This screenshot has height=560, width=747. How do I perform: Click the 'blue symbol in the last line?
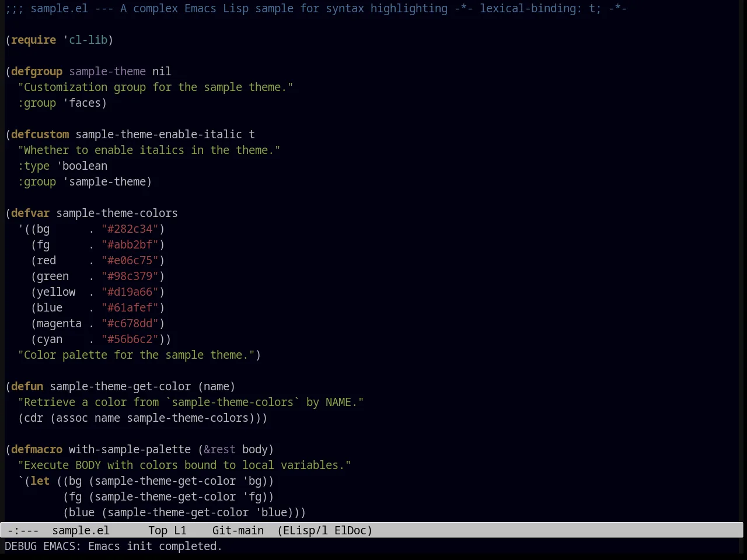(x=271, y=512)
